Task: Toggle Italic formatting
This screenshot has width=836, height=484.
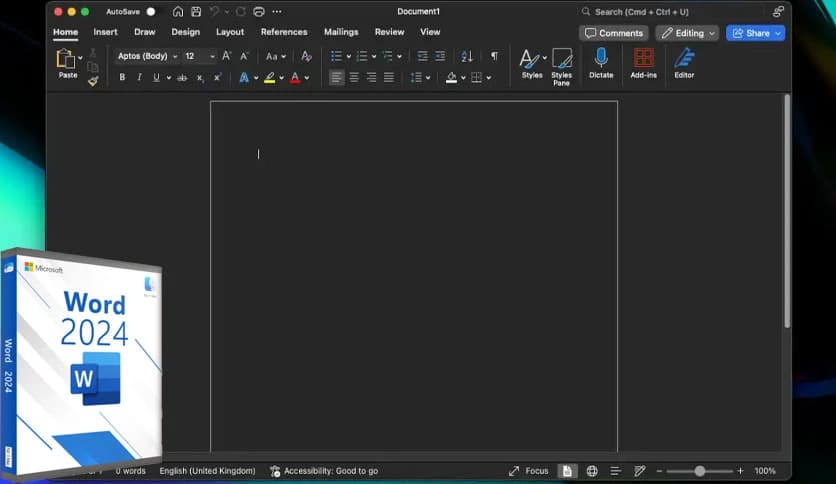Action: (139, 78)
